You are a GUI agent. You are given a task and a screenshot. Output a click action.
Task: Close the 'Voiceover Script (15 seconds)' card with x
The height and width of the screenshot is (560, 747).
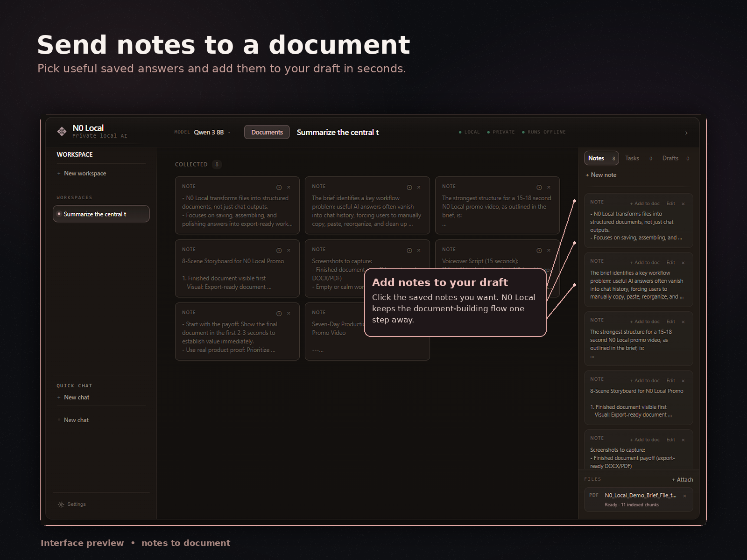click(x=549, y=251)
